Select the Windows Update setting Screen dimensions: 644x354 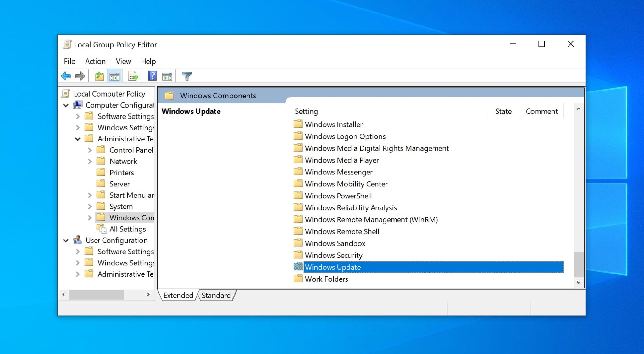click(333, 267)
